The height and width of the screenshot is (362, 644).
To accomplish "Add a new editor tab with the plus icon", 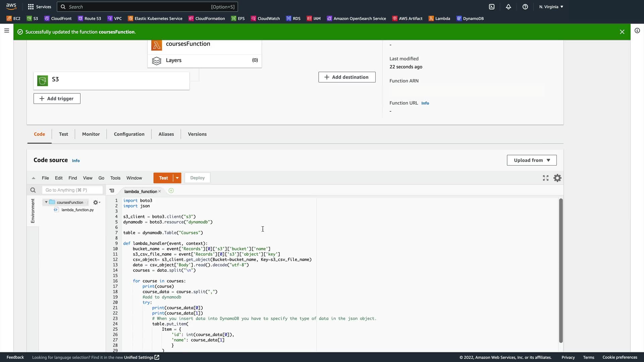I will point(171,191).
